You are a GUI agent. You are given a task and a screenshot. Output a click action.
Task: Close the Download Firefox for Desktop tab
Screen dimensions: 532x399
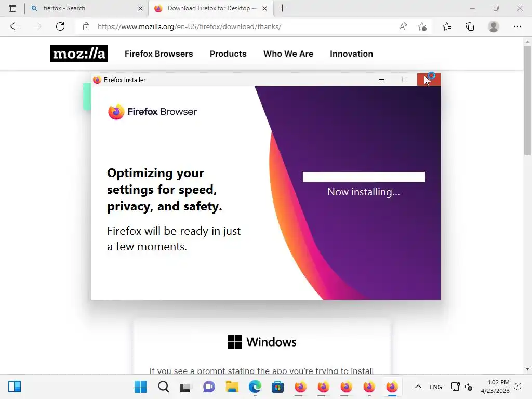pos(264,8)
